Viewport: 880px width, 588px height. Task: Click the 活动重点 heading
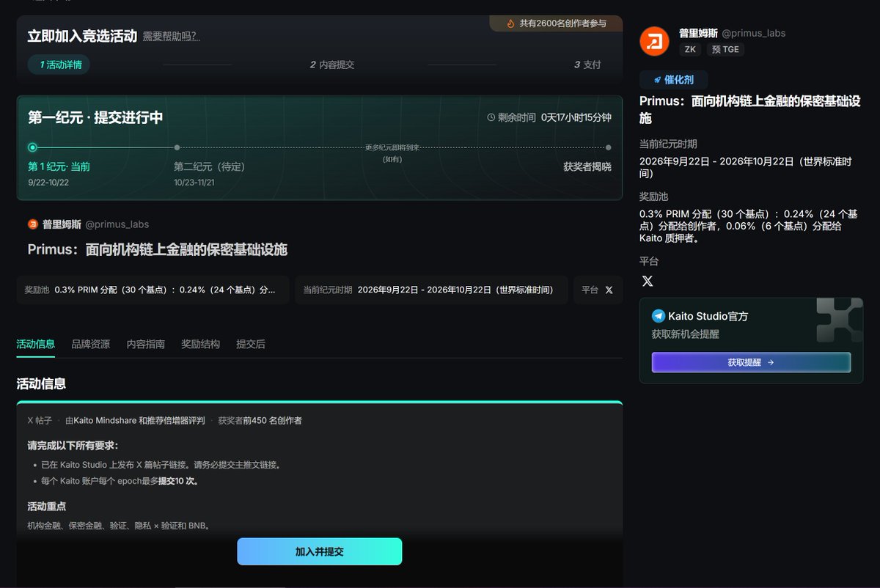click(x=47, y=507)
